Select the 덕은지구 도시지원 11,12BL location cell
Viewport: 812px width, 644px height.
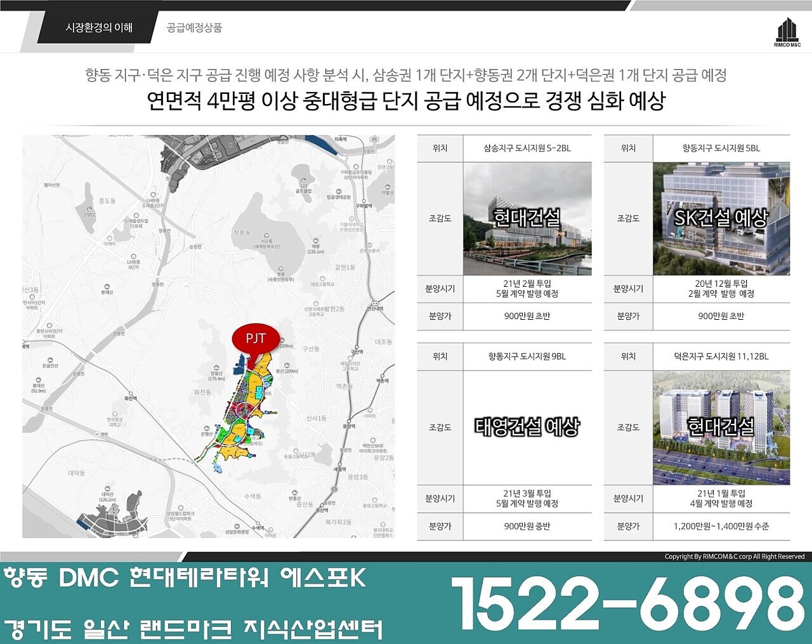(721, 357)
